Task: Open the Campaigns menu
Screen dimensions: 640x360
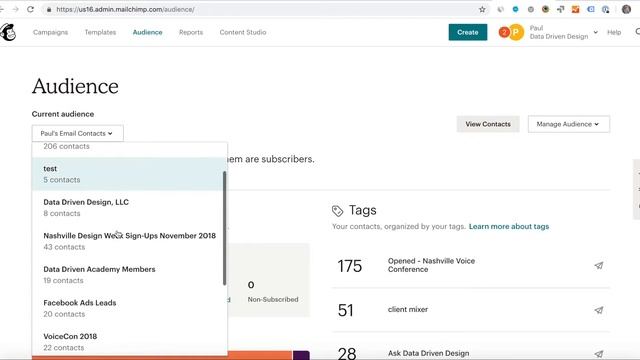Action: click(x=51, y=32)
